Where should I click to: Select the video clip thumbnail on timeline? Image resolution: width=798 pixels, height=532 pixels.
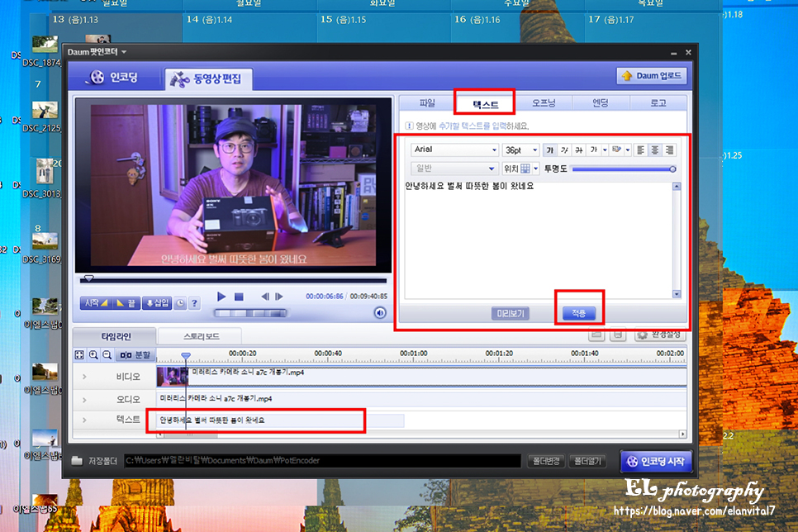pos(172,377)
